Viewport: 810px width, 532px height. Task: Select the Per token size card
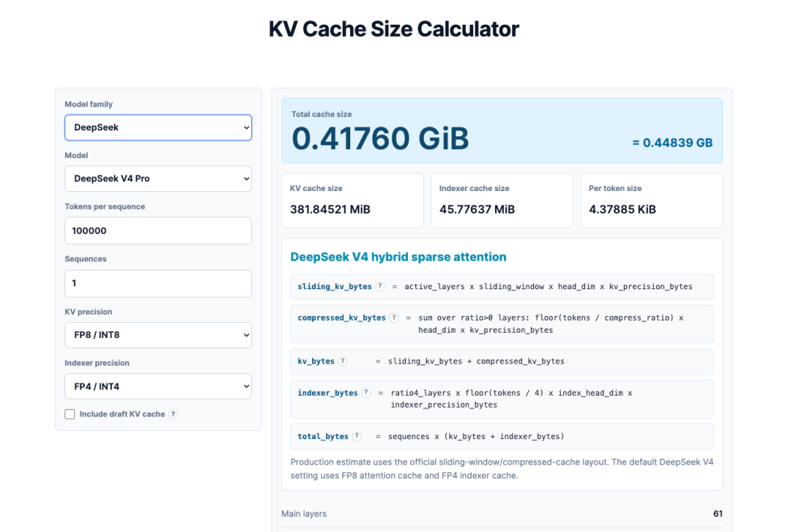click(x=652, y=200)
